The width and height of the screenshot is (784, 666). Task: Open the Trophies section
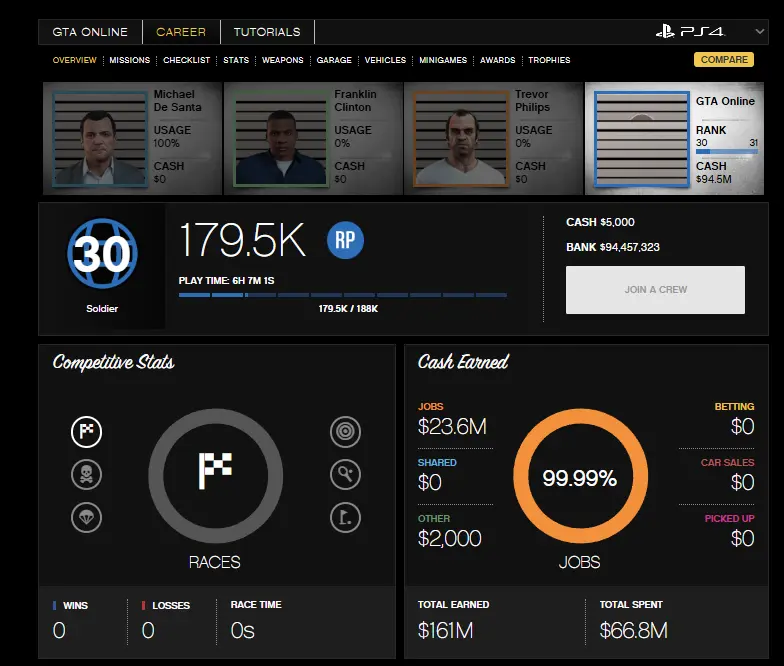549,60
